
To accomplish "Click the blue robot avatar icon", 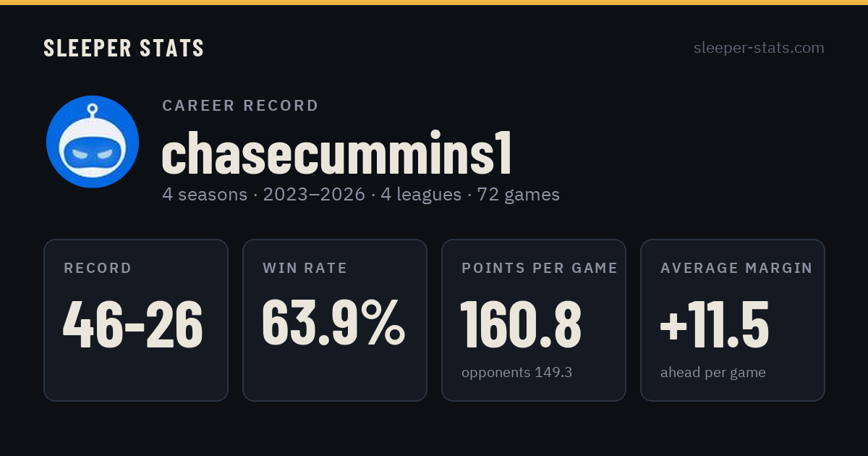I will (x=93, y=142).
